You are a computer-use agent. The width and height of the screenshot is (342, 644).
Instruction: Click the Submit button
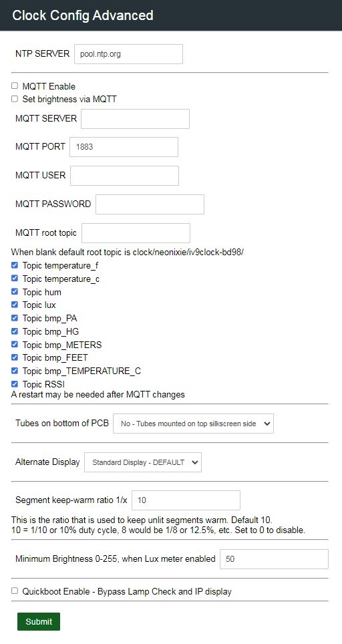(x=39, y=621)
